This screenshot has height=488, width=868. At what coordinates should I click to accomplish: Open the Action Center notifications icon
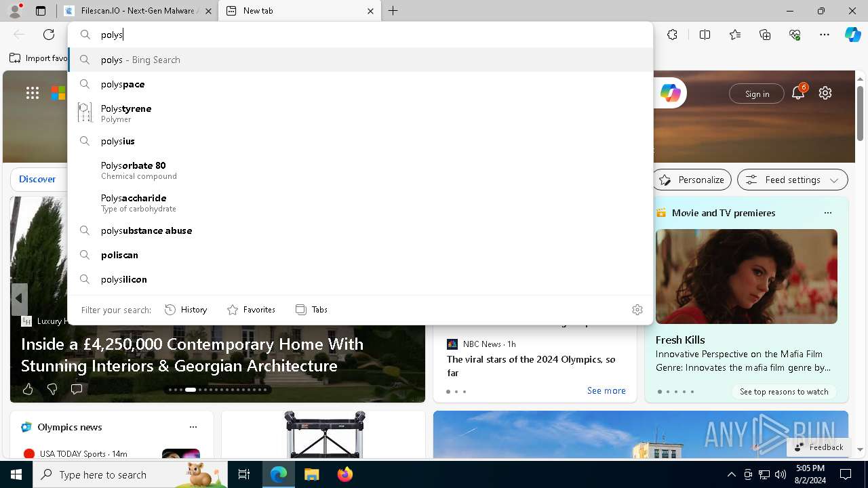click(846, 474)
